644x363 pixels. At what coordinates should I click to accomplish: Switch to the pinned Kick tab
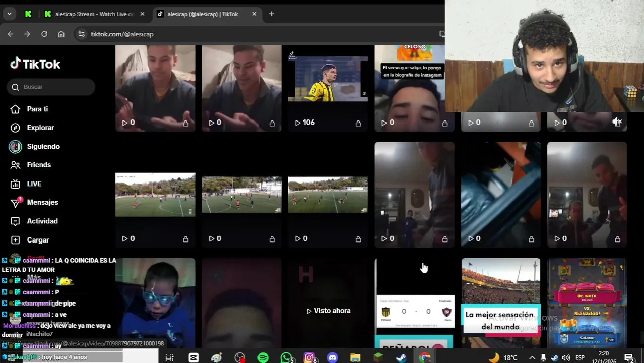click(x=28, y=14)
